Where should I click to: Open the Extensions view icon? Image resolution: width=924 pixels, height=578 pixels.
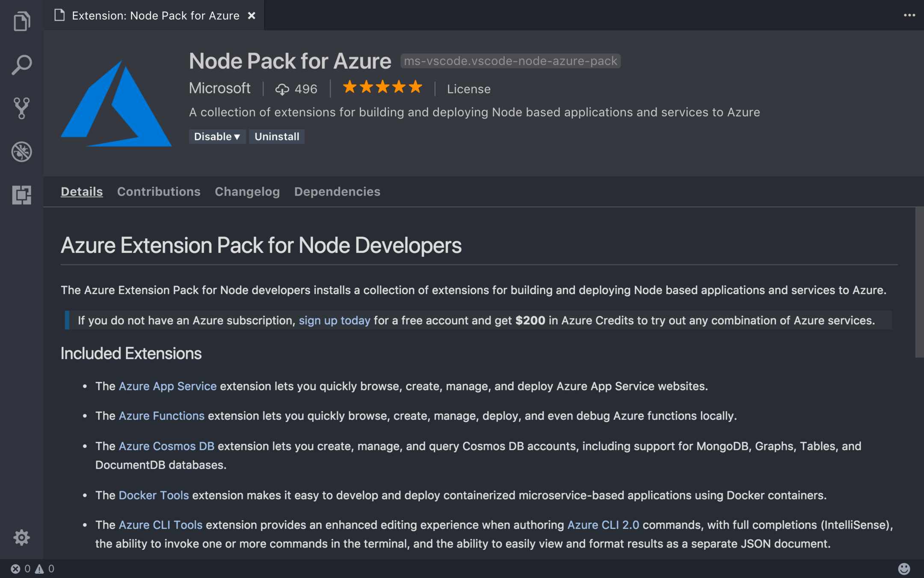click(x=21, y=195)
